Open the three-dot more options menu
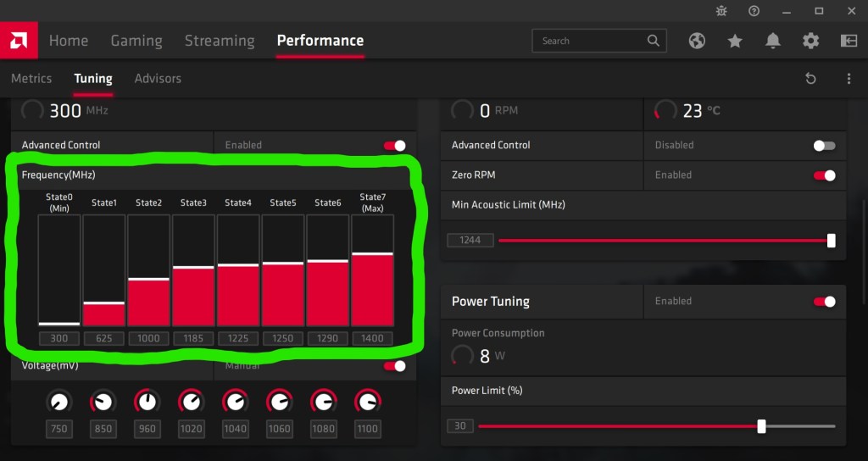This screenshot has width=868, height=461. click(849, 79)
